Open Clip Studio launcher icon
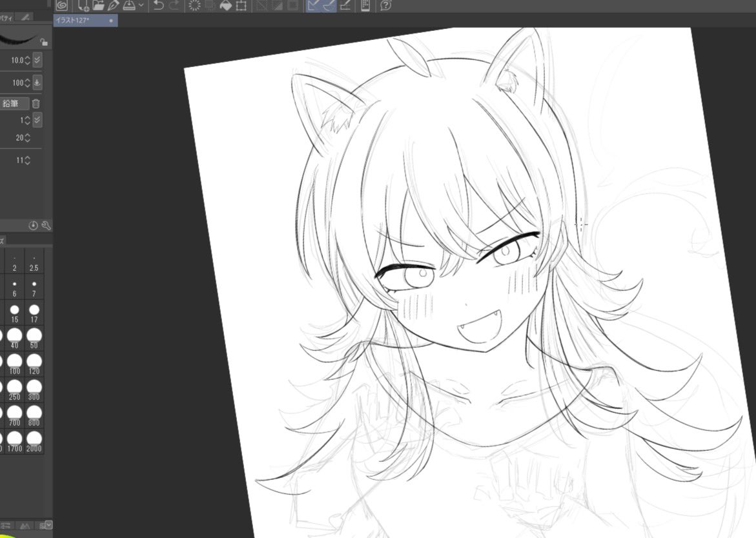This screenshot has height=538, width=756. click(61, 5)
